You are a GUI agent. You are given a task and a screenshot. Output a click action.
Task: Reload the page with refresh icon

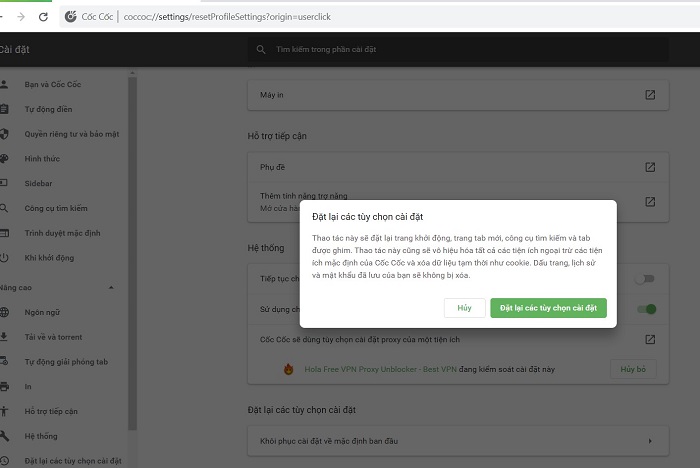pyautogui.click(x=44, y=17)
